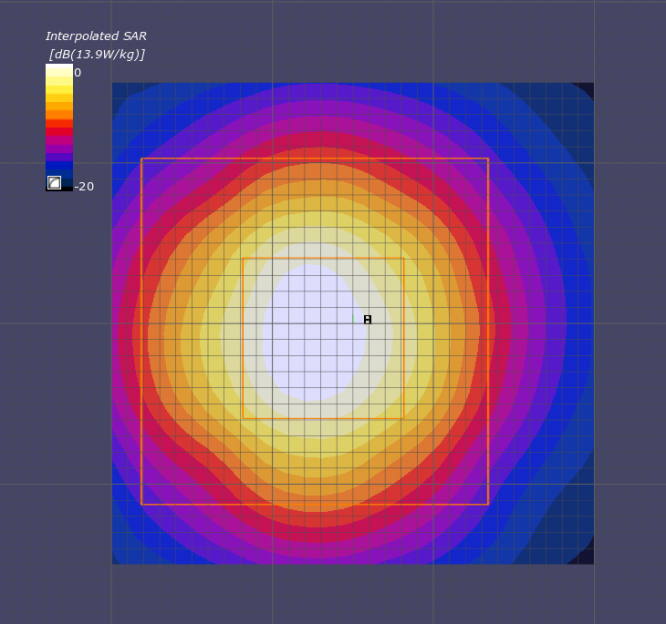Click the '[dB(13.9W/kg)]' unit label
666x624 pixels.
(x=97, y=54)
